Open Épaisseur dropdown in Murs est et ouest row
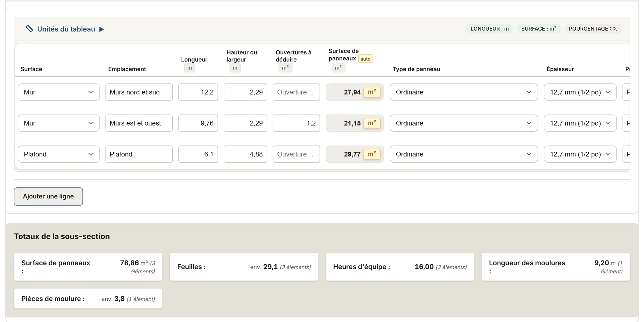Screen dimensions: 644x322 pos(580,123)
